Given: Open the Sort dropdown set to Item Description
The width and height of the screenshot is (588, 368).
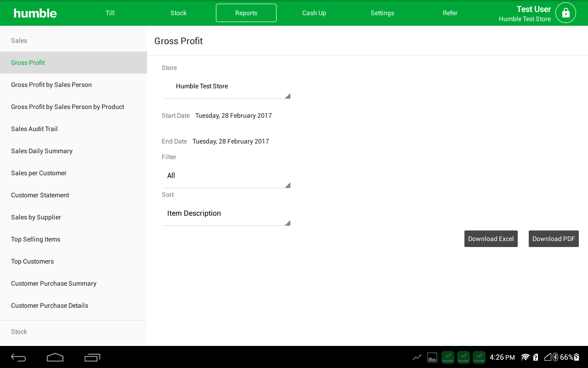Looking at the screenshot, I should tap(227, 213).
